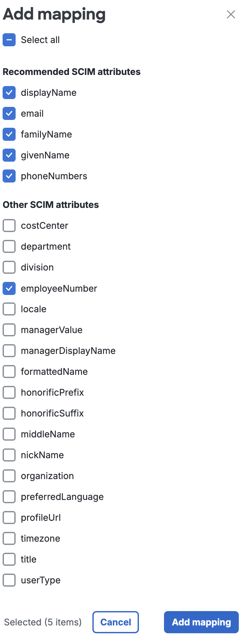
Task: Deselect the phoneNumbers attribute
Action: (x=9, y=176)
